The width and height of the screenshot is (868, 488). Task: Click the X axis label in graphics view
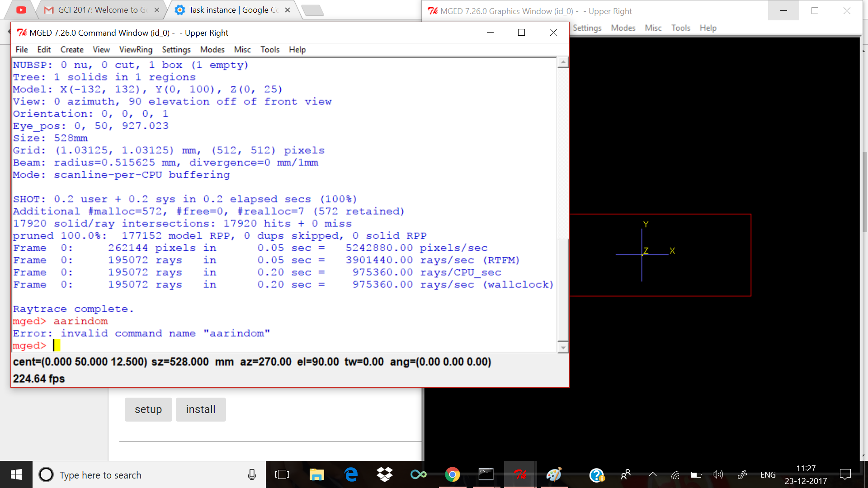pyautogui.click(x=672, y=251)
